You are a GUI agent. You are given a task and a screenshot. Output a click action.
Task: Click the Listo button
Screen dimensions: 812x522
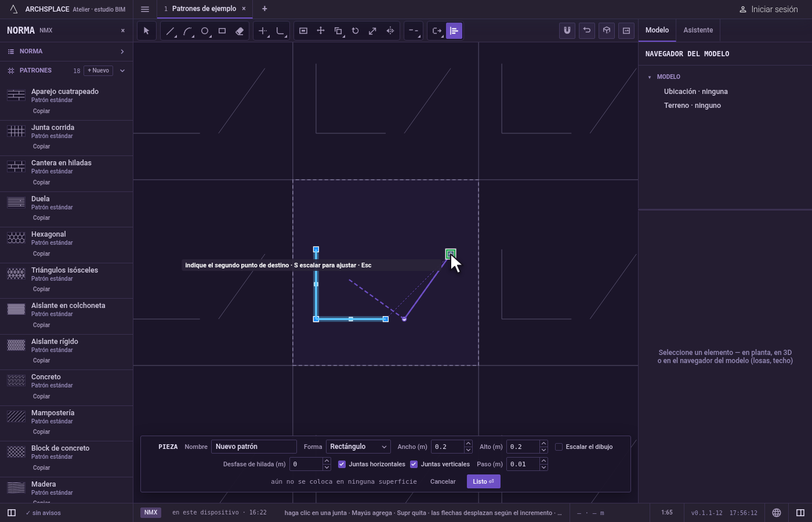coord(483,481)
